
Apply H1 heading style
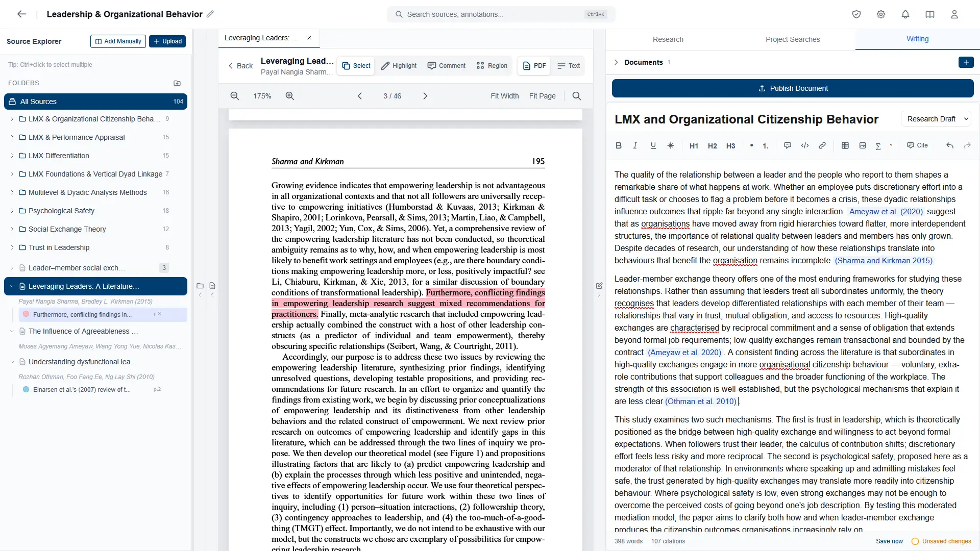click(694, 146)
